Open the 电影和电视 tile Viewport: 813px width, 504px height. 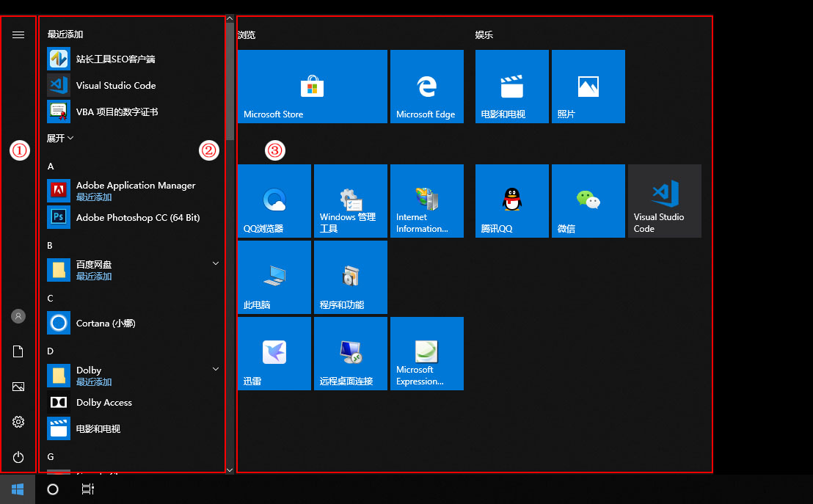tap(511, 87)
